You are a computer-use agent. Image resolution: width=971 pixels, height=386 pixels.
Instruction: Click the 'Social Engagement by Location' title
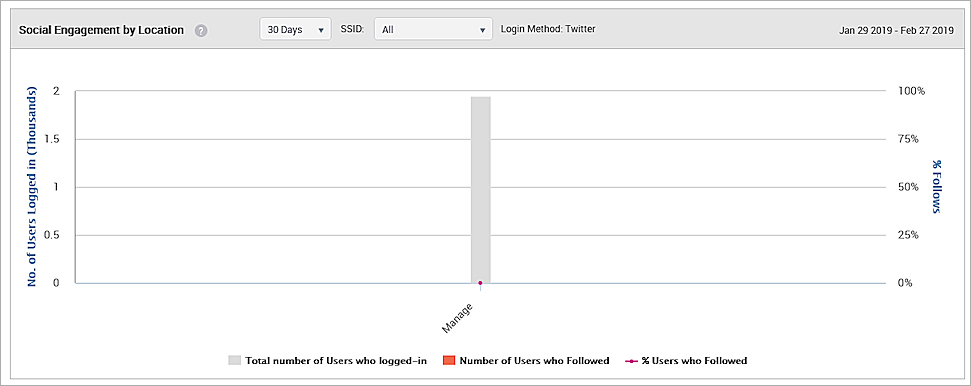pyautogui.click(x=102, y=30)
